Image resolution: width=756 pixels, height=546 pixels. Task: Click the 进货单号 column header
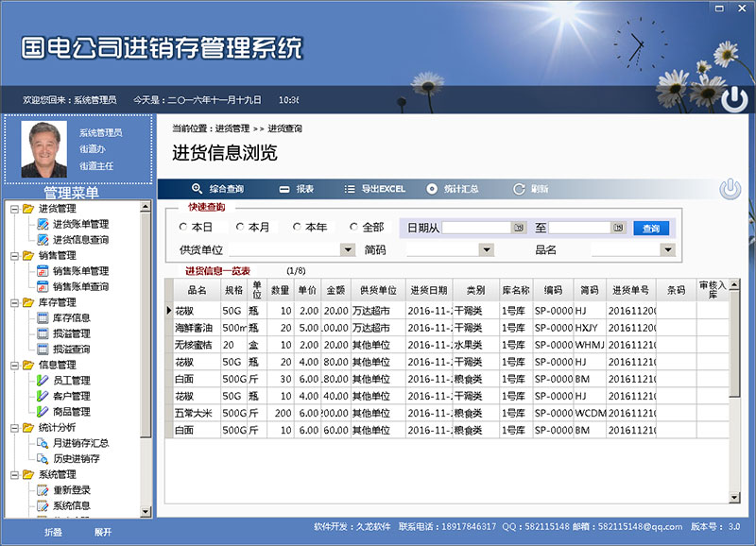tap(630, 290)
